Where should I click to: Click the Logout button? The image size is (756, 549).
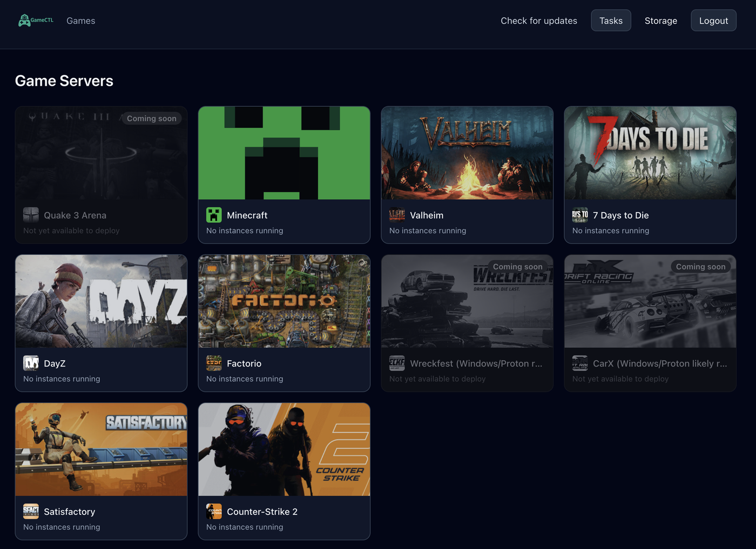point(713,21)
